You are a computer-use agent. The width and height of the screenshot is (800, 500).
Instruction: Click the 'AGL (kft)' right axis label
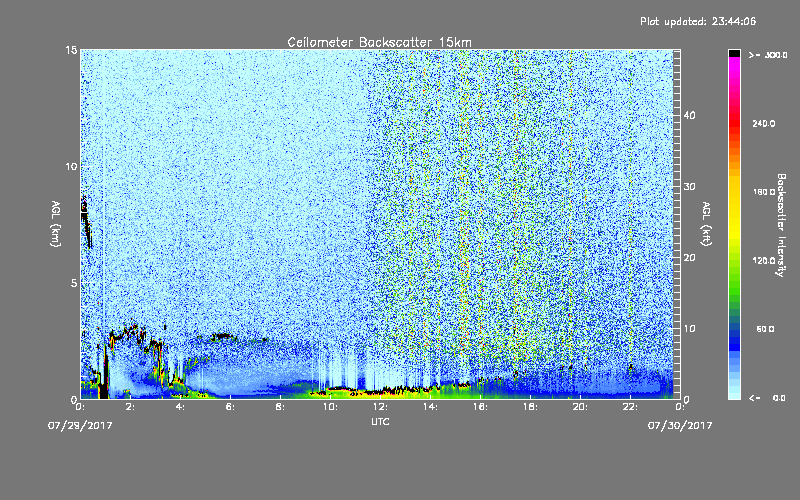pos(707,223)
